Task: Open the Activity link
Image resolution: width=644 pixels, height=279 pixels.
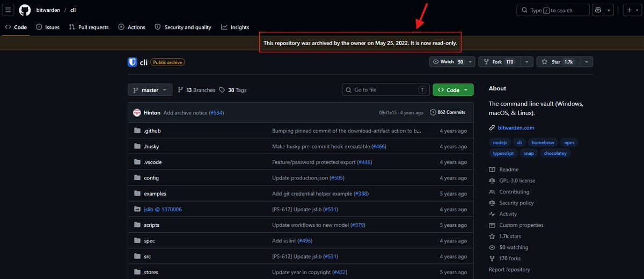Action: click(503, 214)
